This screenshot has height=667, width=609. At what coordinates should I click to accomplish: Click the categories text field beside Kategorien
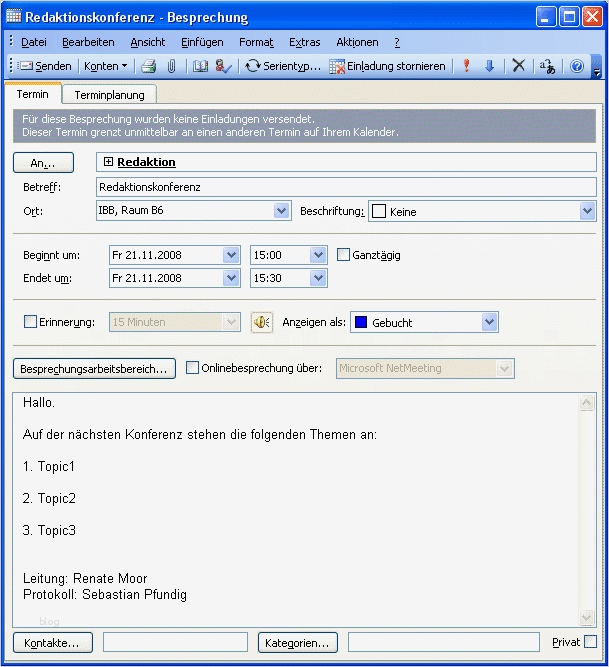pos(444,642)
